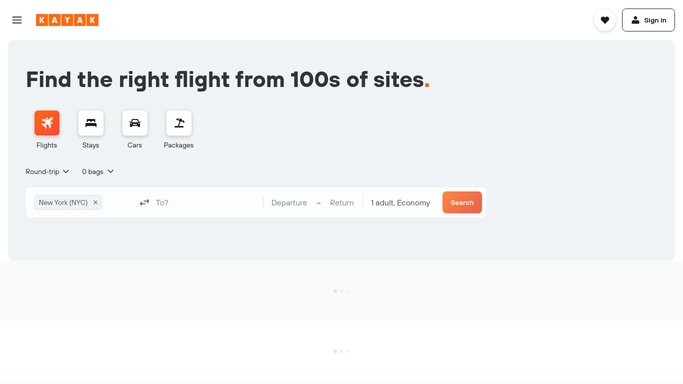The image size is (683, 384).
Task: Remove New York (NYC) origin chip
Action: [x=95, y=202]
